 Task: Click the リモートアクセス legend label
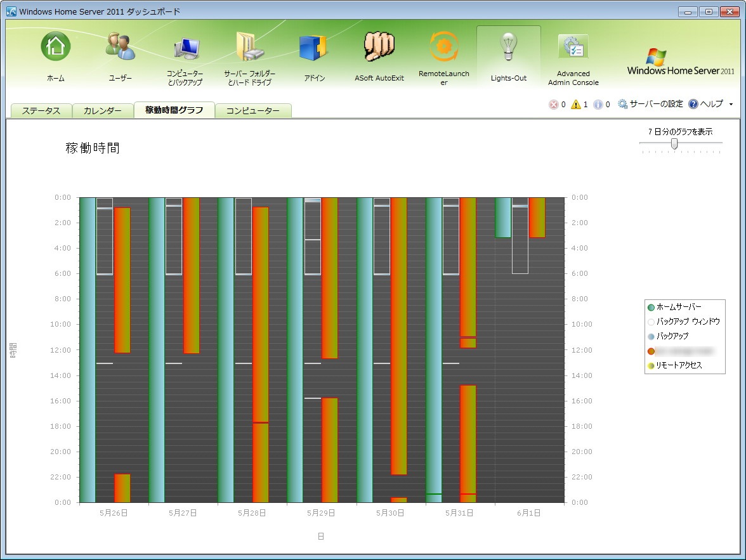(679, 365)
